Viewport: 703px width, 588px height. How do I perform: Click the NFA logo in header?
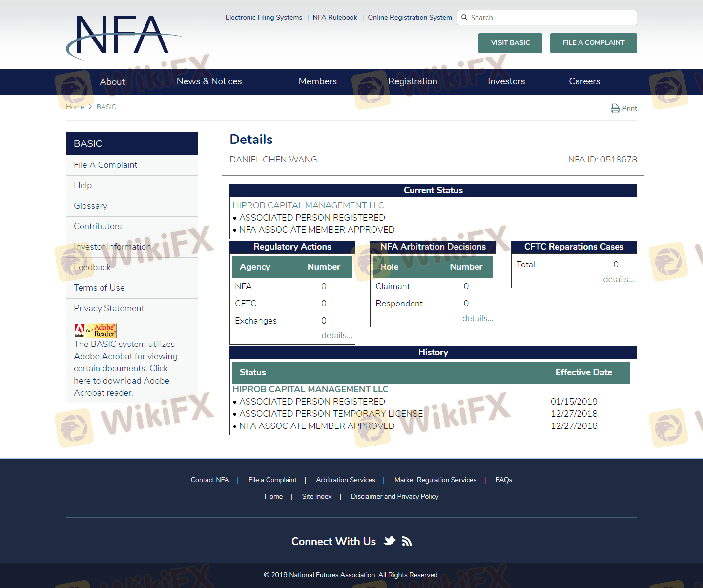coord(122,35)
